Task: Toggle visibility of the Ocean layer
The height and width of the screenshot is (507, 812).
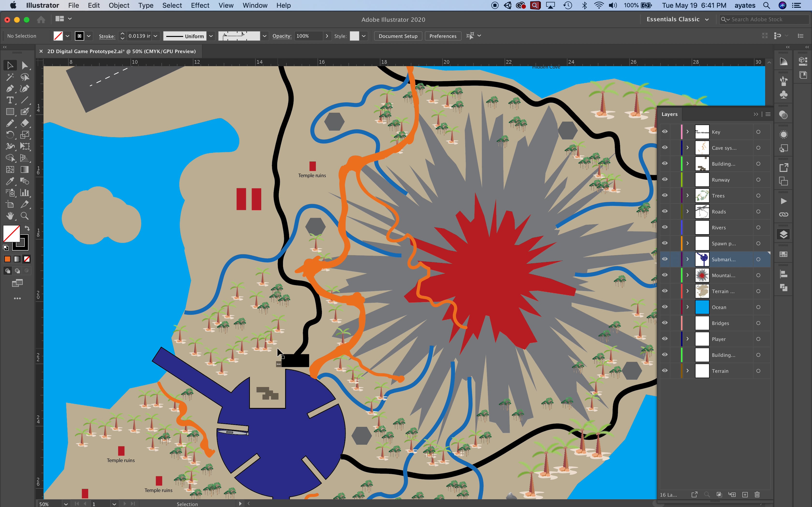Action: [665, 307]
